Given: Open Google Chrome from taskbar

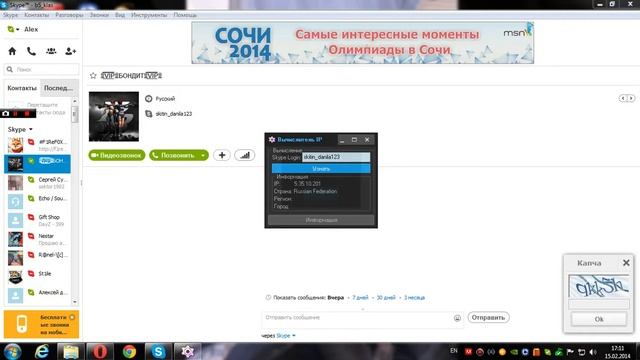Looking at the screenshot, I should click(129, 351).
